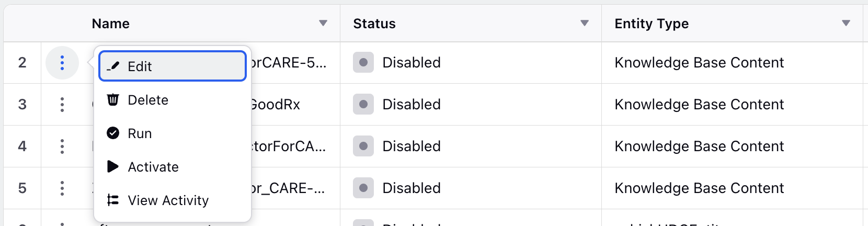The image size is (868, 226).
Task: Click the trash can Delete icon
Action: [113, 99]
